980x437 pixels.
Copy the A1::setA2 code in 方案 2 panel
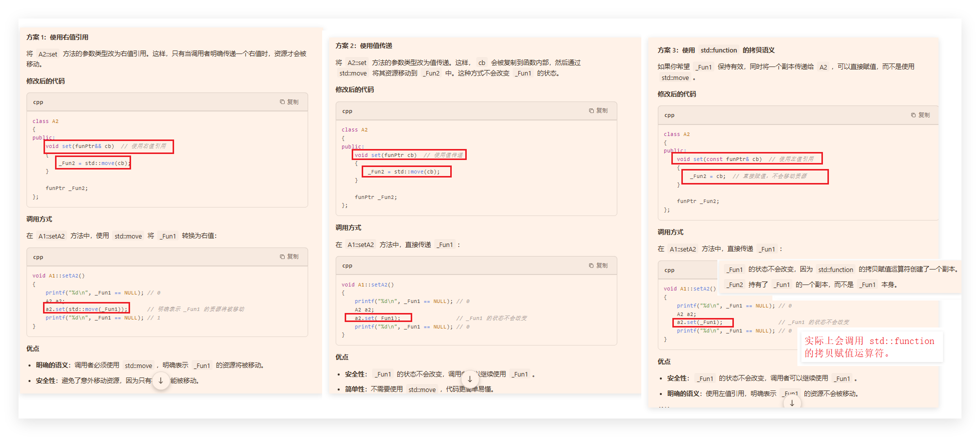coord(598,265)
